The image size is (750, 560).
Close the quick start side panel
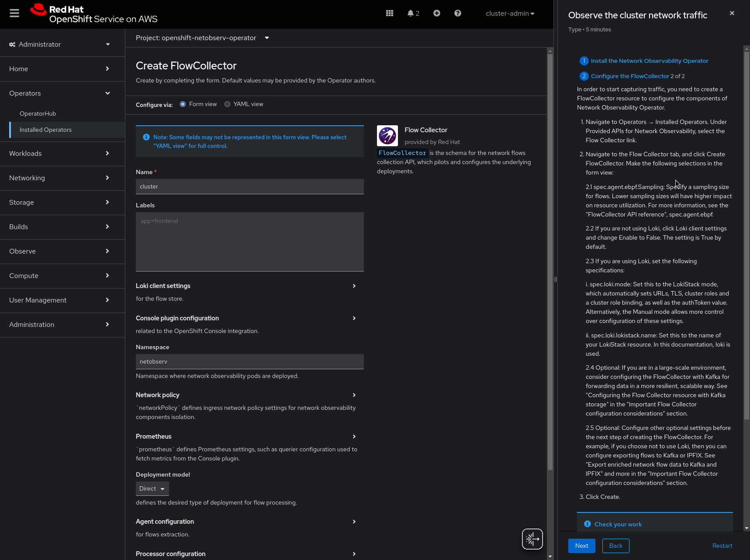point(732,14)
